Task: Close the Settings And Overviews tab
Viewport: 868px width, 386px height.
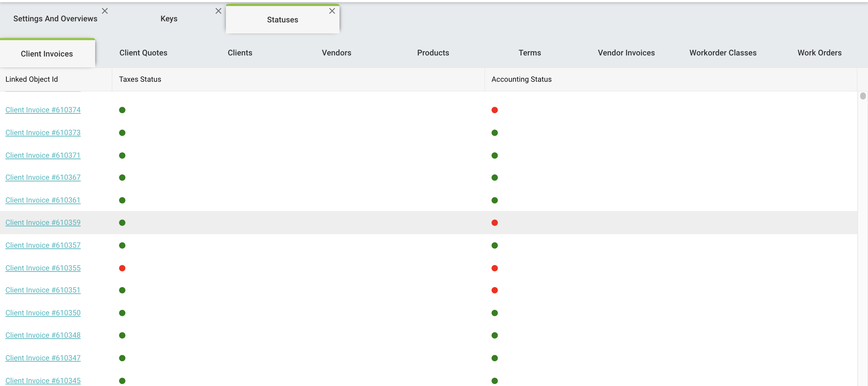Action: [x=105, y=11]
